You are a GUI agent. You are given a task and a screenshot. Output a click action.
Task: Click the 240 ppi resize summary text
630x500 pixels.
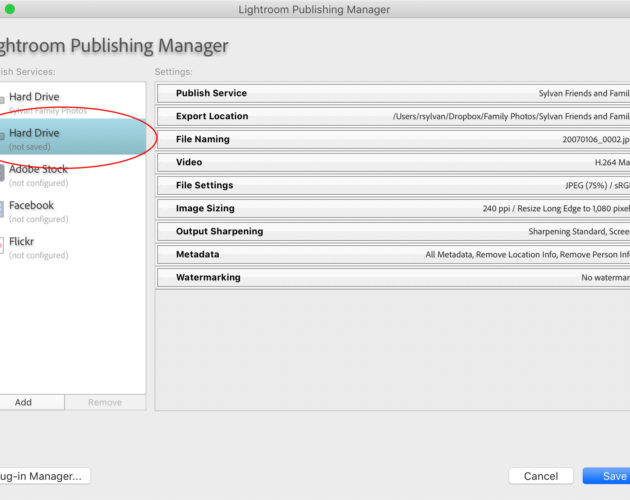tap(556, 209)
